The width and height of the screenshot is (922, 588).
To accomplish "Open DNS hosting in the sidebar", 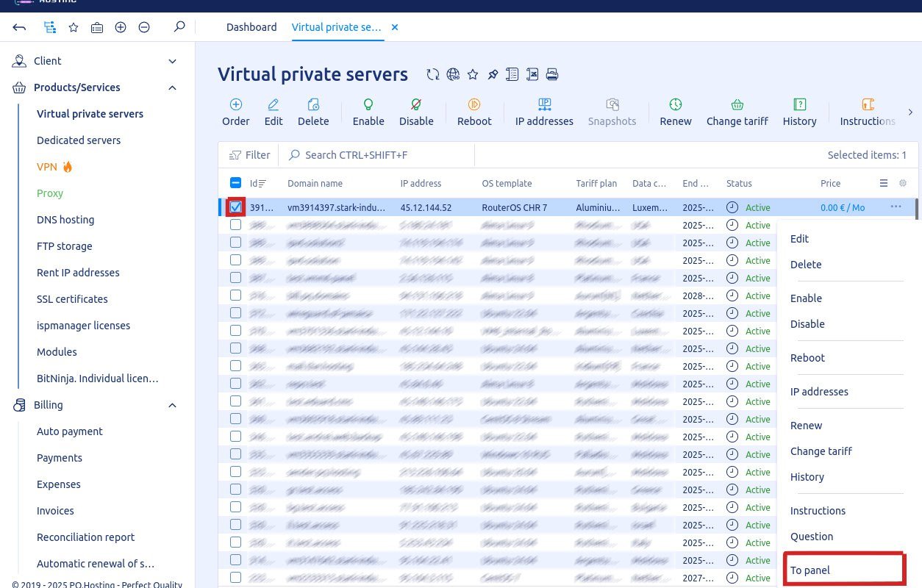I will tap(65, 220).
